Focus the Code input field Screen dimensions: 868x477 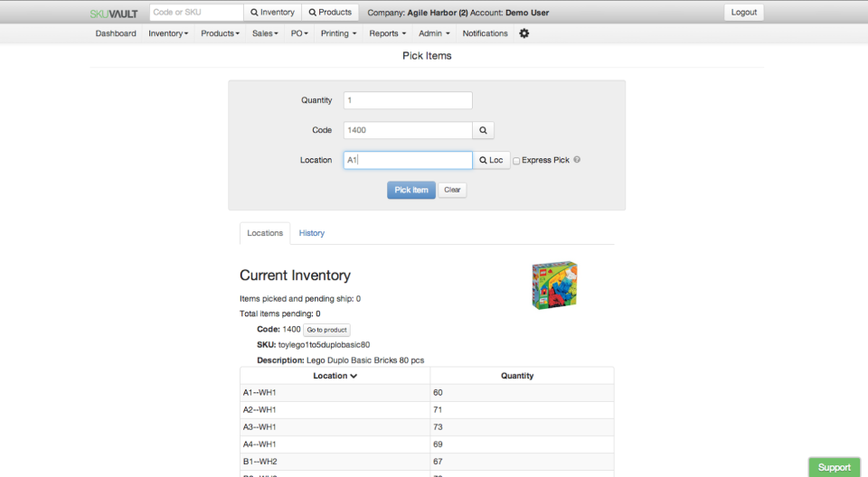point(408,130)
